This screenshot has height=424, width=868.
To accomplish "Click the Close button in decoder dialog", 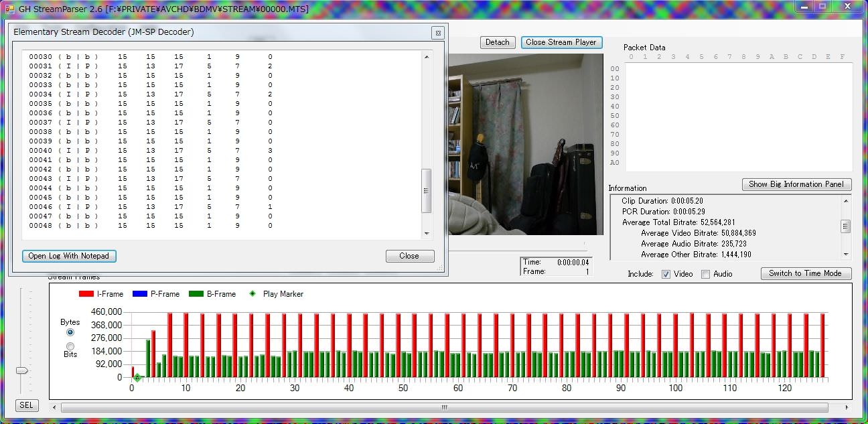I will click(409, 256).
